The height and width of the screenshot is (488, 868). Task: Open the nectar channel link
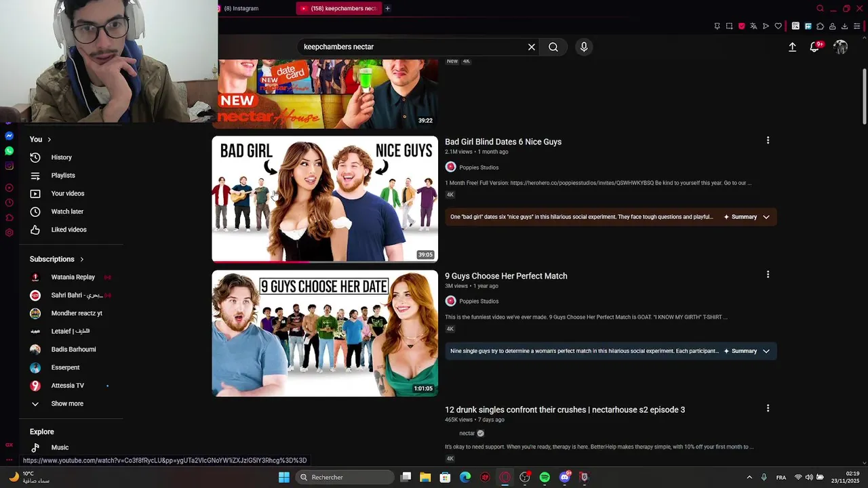[467, 433]
